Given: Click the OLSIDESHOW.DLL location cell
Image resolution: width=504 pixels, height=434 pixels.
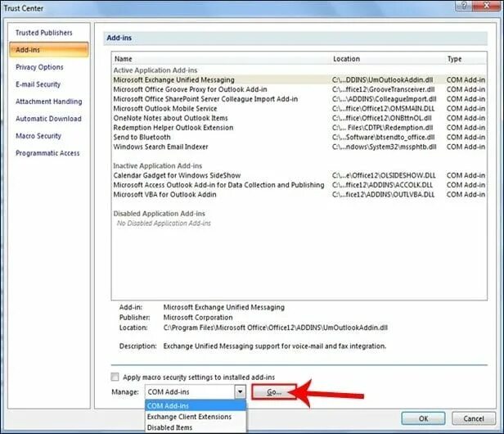Looking at the screenshot, I should 384,175.
